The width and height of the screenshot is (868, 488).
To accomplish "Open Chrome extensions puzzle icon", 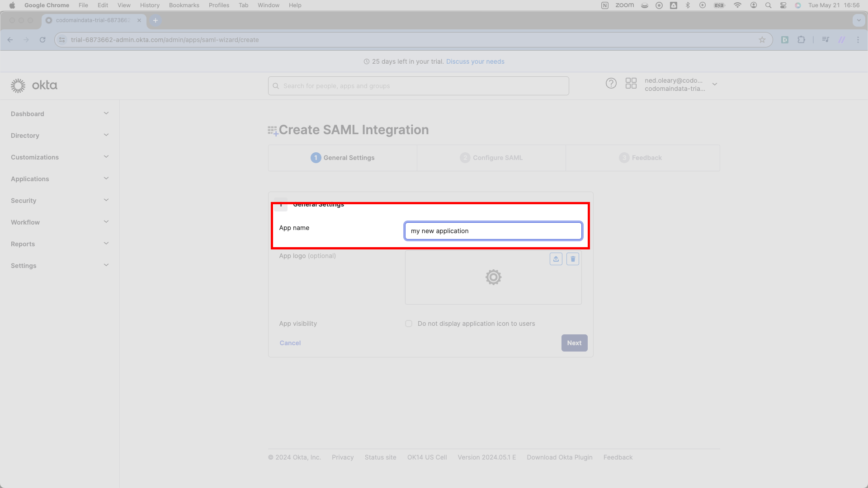I will 802,40.
